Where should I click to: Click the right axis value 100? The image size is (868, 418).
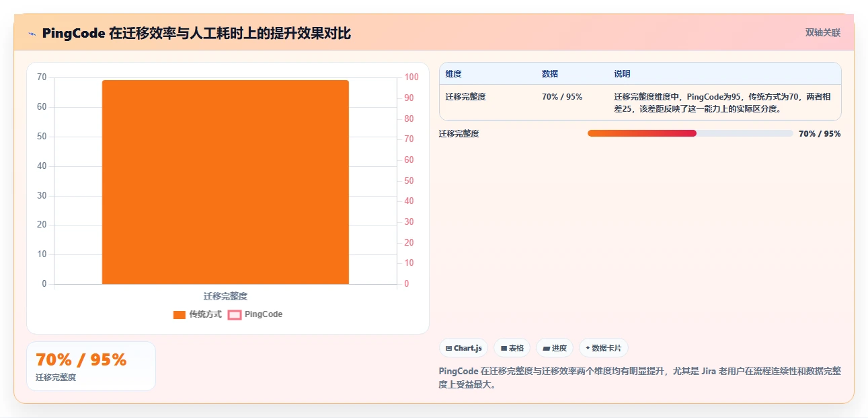point(411,77)
